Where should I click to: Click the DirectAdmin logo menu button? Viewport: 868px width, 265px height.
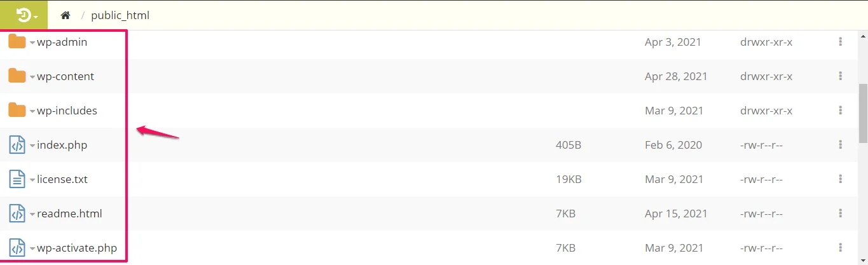[27, 15]
